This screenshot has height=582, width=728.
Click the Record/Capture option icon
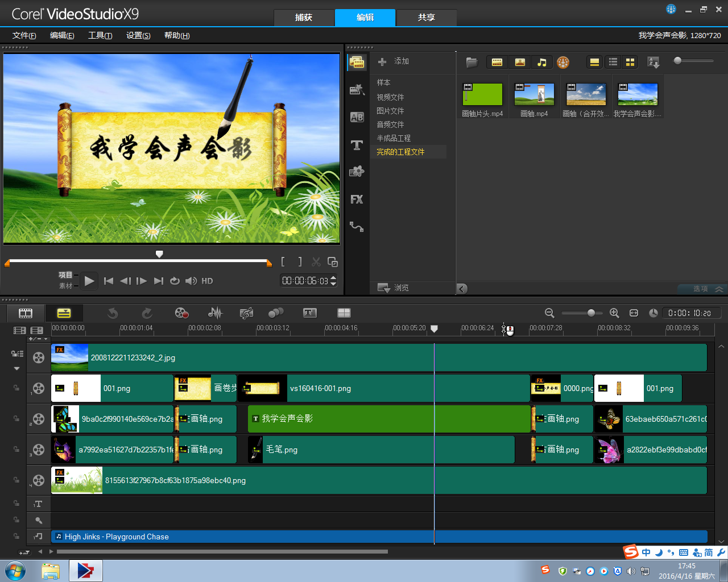tap(181, 313)
